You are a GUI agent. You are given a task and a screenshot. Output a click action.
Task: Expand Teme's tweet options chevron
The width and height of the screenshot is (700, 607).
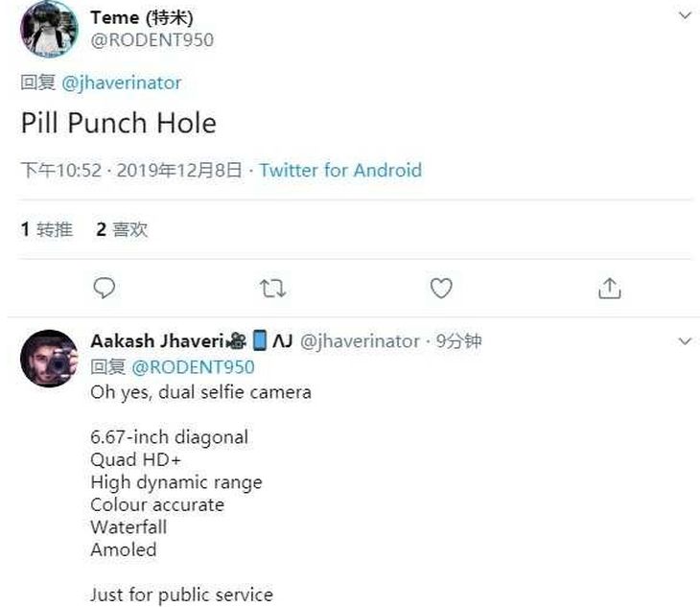[x=685, y=16]
